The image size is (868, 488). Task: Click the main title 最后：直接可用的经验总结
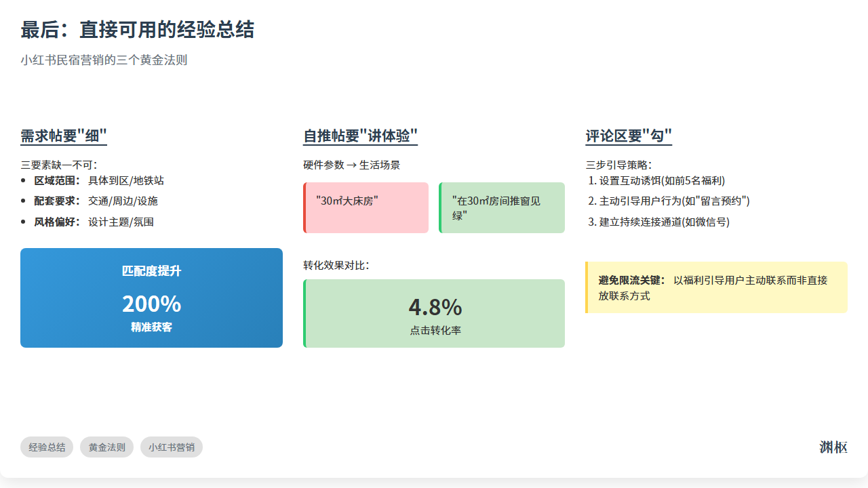point(138,30)
